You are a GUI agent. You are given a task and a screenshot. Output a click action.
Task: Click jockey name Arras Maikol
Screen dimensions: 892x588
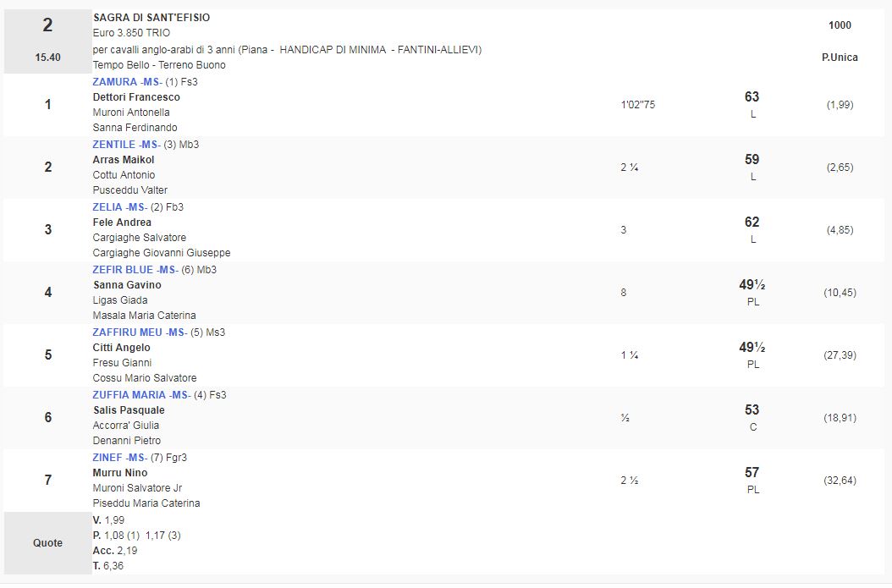pos(124,160)
